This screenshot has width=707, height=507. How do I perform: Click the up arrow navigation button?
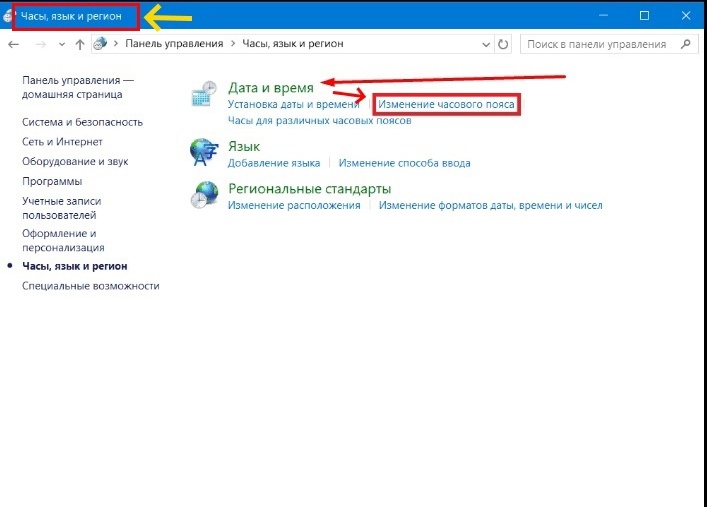[80, 45]
